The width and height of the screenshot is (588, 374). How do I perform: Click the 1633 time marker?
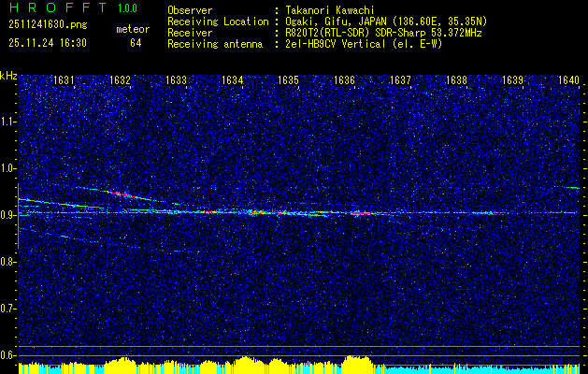[x=176, y=79]
